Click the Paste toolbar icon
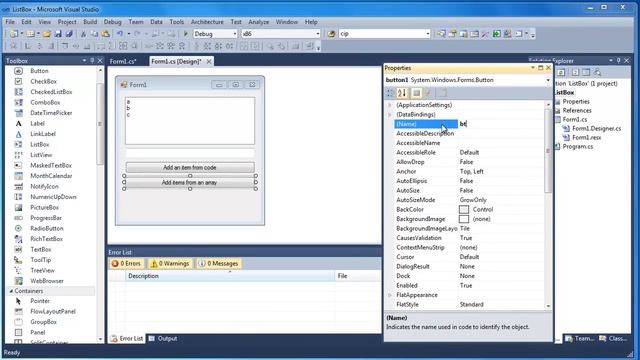Viewport: 640px width, 360px height. 105,34
